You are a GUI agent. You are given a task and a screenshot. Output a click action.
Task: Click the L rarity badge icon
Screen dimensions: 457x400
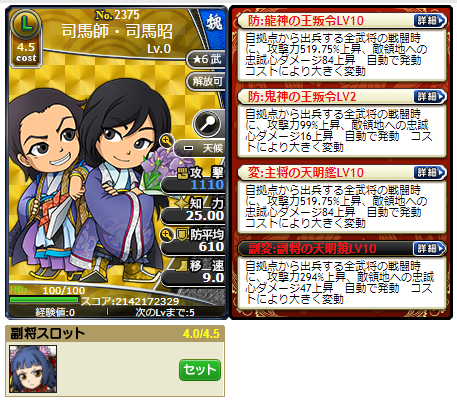[26, 23]
